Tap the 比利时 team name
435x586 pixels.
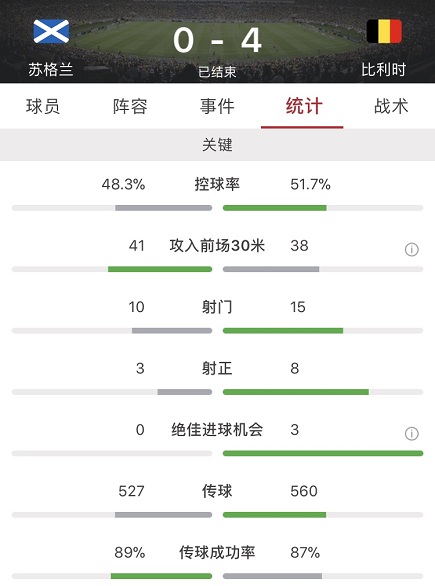point(383,70)
